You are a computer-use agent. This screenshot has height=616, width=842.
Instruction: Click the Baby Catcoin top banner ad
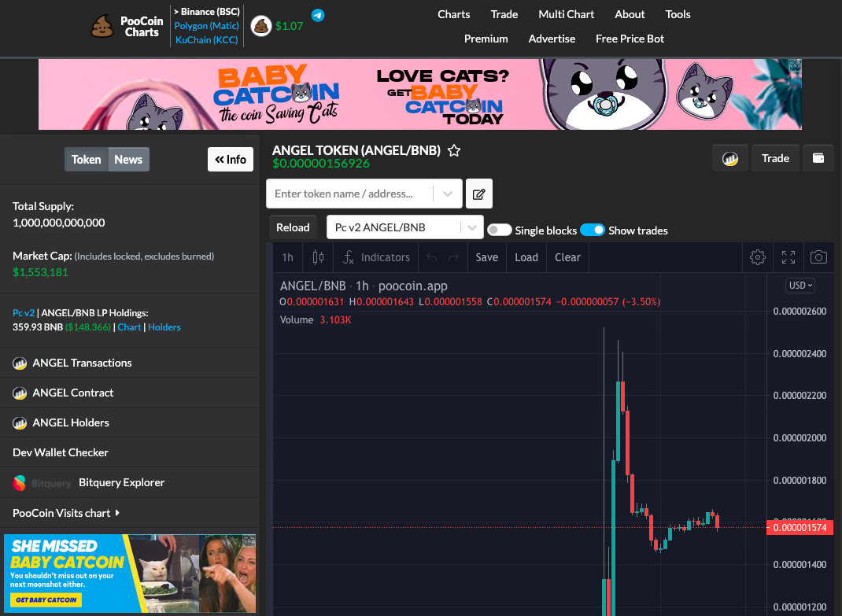pyautogui.click(x=420, y=94)
